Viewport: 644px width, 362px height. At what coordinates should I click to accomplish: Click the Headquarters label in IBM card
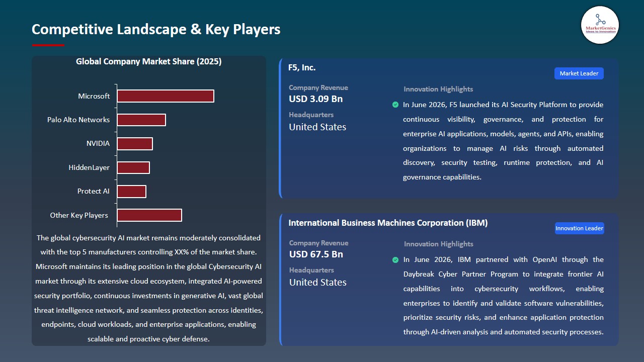[x=311, y=270]
